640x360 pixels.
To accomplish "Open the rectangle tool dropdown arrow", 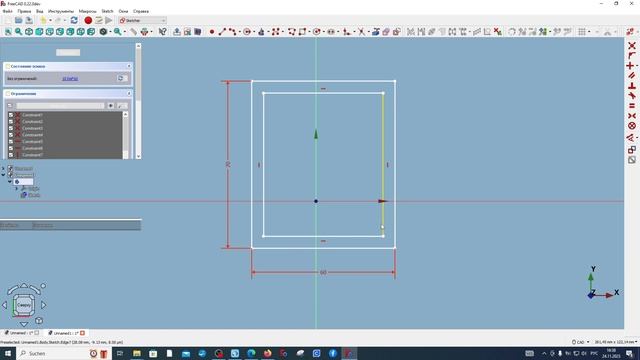I will pyautogui.click(x=310, y=32).
